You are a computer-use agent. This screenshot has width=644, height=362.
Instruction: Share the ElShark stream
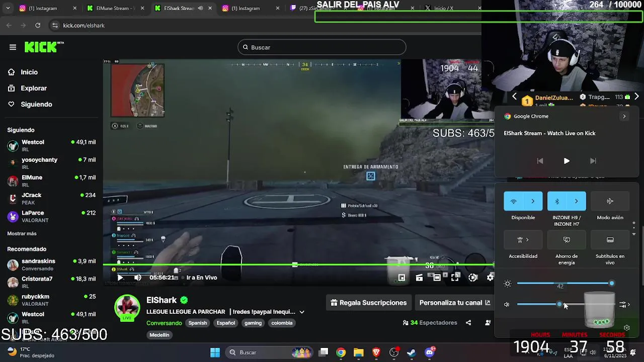468,323
